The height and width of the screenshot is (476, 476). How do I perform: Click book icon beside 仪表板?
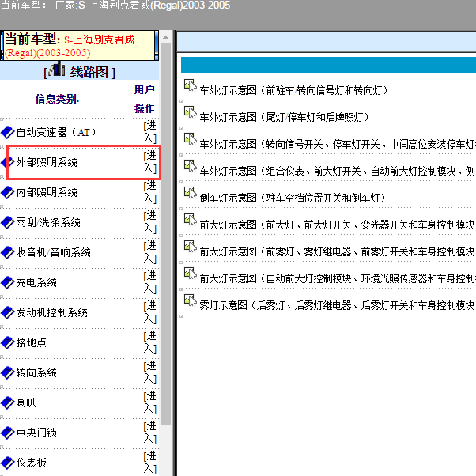click(8, 463)
